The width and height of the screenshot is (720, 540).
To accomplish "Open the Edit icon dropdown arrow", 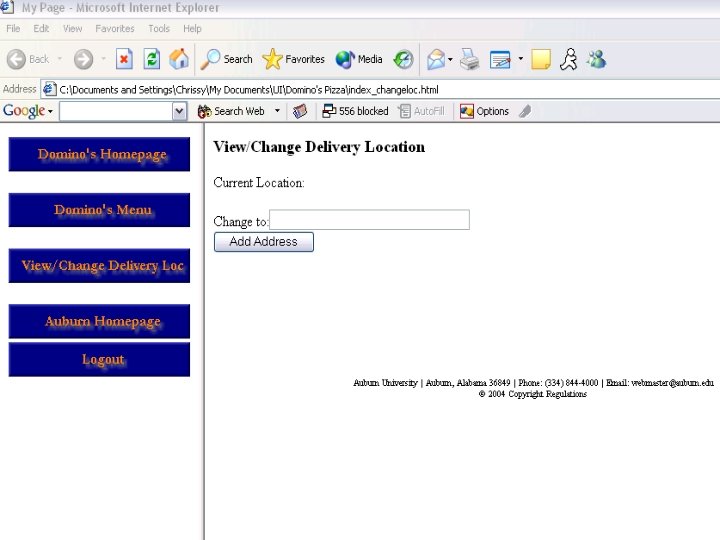I will (520, 58).
